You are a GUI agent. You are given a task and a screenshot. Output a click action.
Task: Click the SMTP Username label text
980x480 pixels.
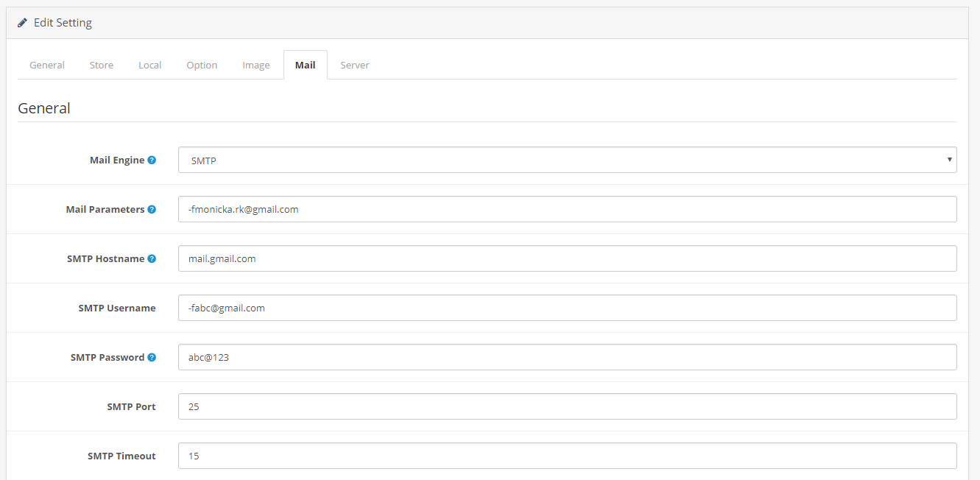point(117,308)
